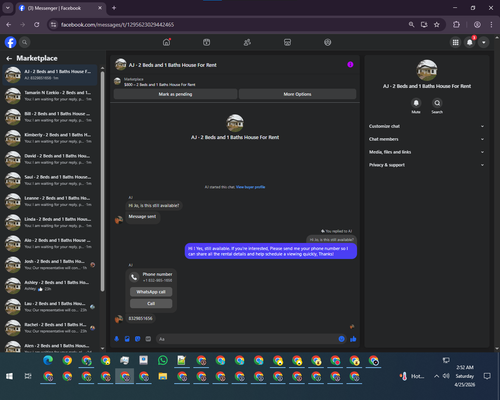Image resolution: width=500 pixels, height=400 pixels.
Task: Open David conversation in chat list
Action: [50, 159]
